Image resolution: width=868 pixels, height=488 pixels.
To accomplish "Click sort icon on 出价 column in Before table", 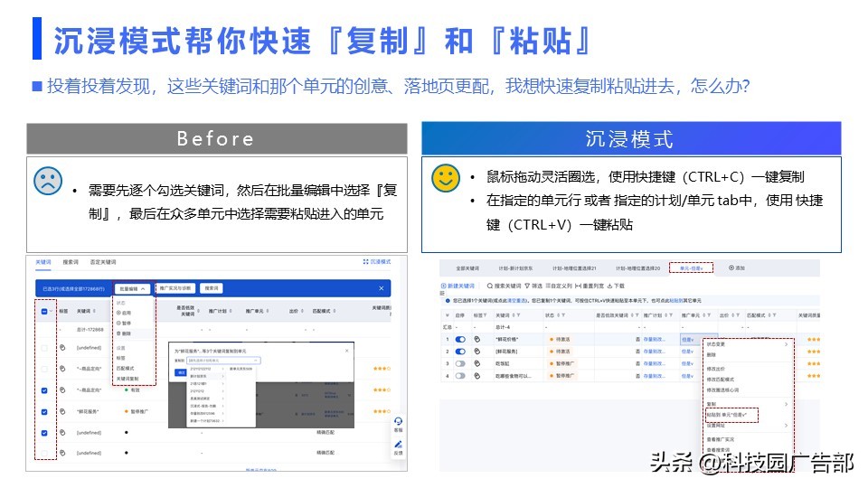I will pos(302,311).
